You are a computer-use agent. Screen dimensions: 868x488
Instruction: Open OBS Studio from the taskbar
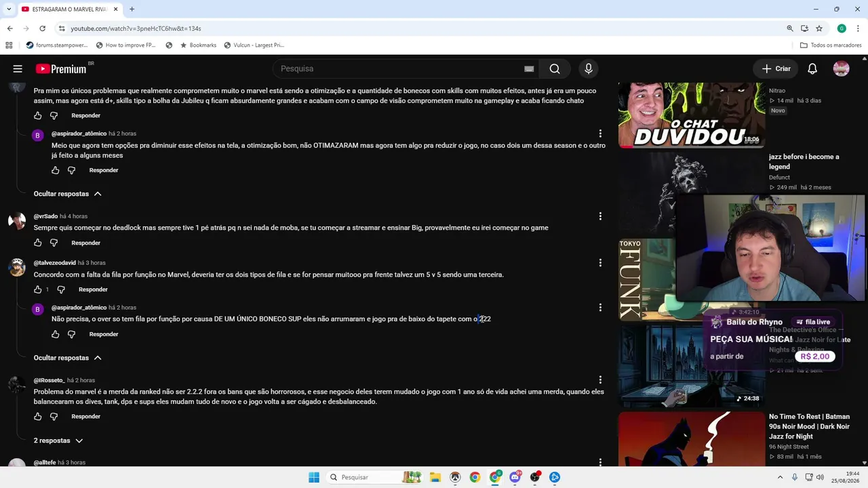[x=535, y=477]
